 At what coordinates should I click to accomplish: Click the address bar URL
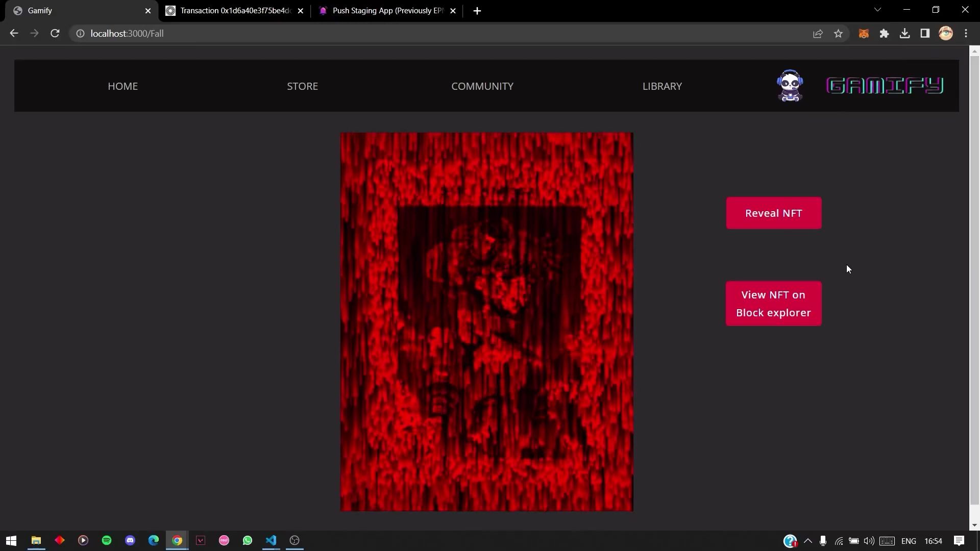(127, 34)
